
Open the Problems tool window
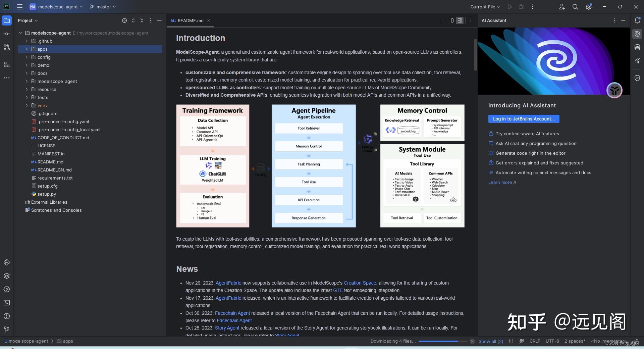click(x=7, y=316)
